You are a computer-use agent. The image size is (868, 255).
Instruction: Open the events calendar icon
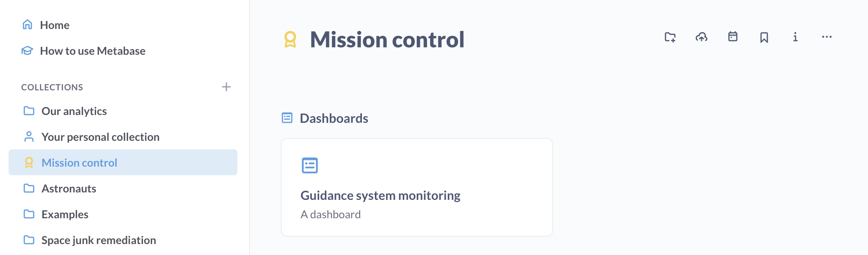tap(732, 37)
